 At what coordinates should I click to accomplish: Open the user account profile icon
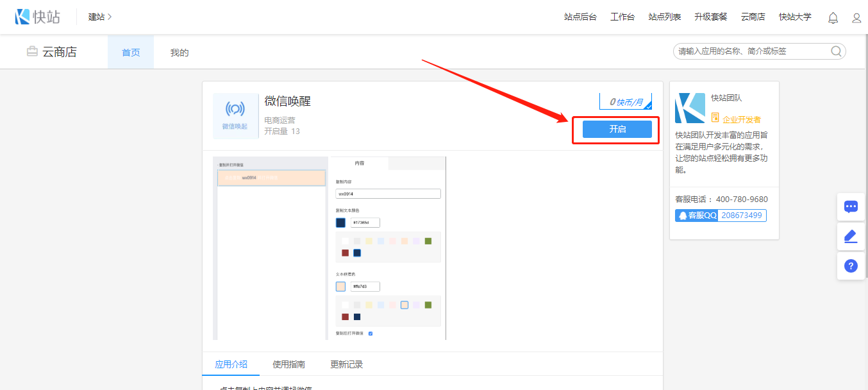[x=856, y=18]
